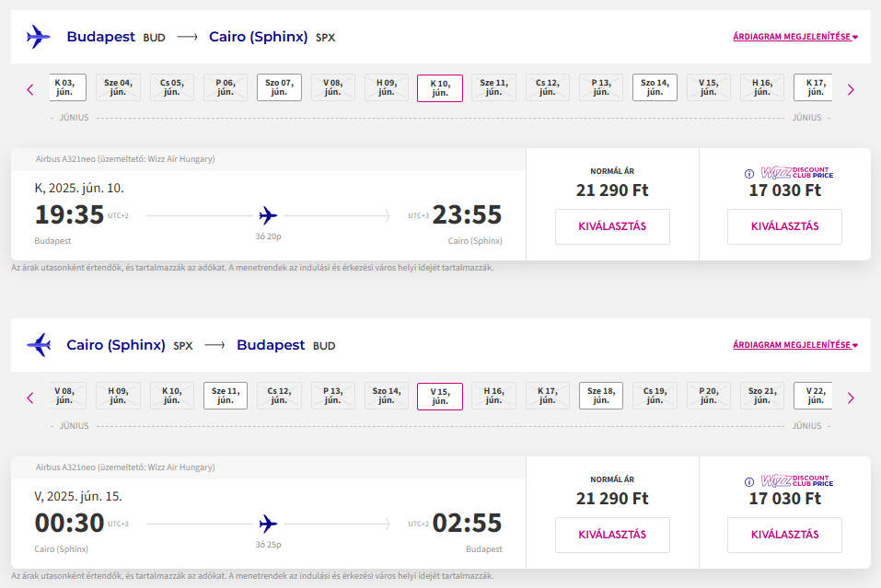The width and height of the screenshot is (881, 588).
Task: Click the return airplane icon beside Cairo (Sphinx)
Action: click(38, 345)
